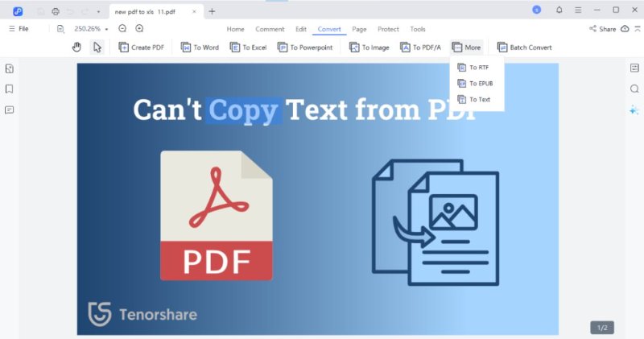
Task: Click the zoom in magnifier icon
Action: click(139, 29)
